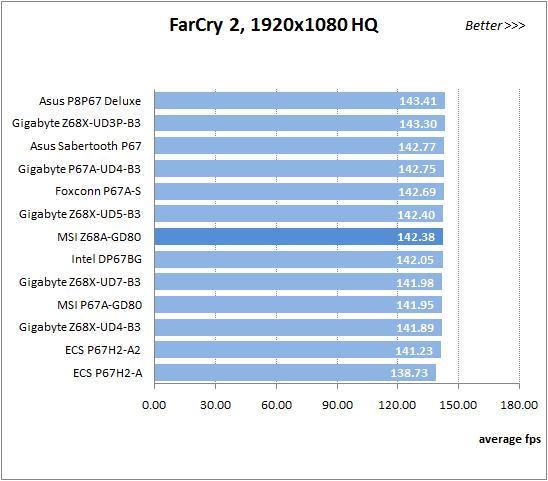548x481 pixels.
Task: Click the value 141.98
Action: (415, 282)
